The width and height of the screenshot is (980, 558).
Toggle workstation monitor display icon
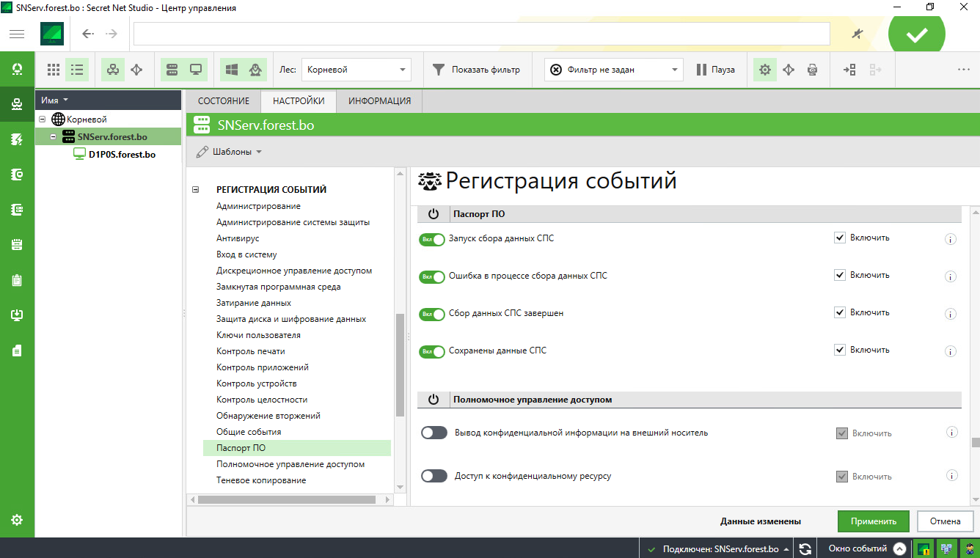196,70
